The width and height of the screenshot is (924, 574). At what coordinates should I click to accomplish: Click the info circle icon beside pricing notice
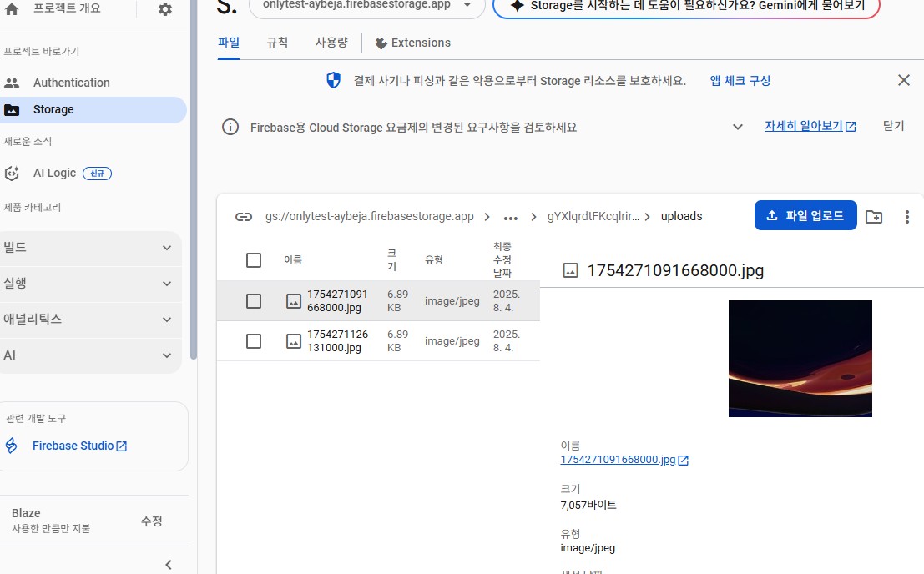pos(230,127)
